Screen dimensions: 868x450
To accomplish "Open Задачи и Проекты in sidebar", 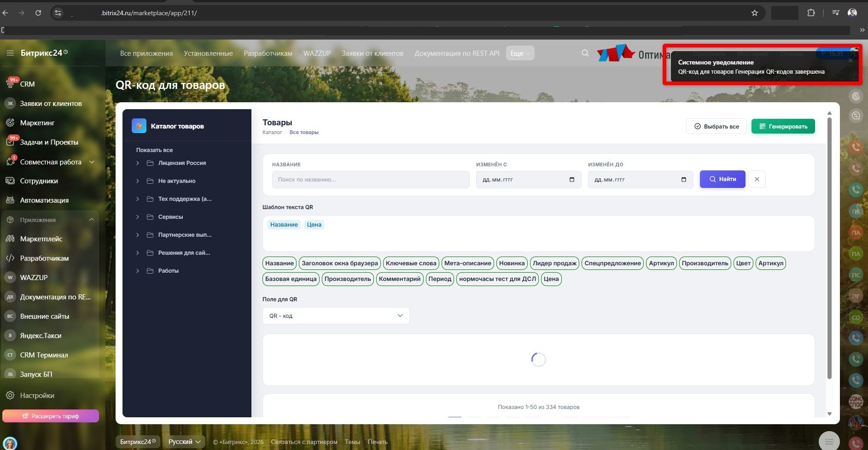I will pos(50,142).
